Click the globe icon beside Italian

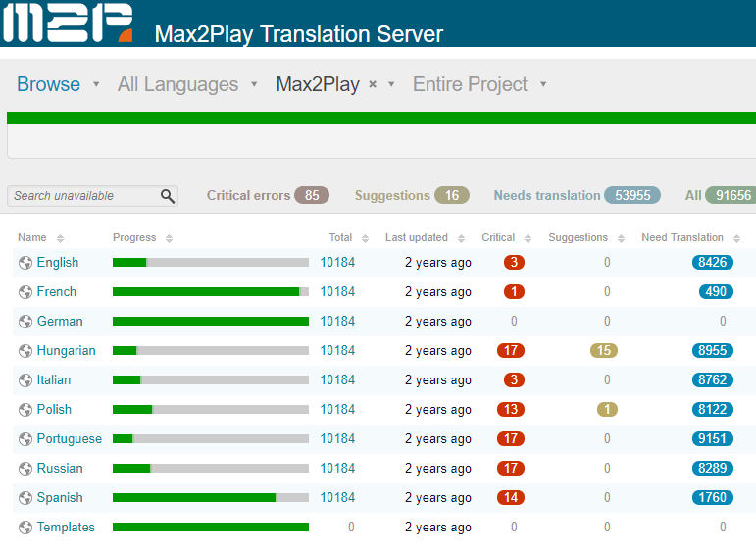click(25, 380)
